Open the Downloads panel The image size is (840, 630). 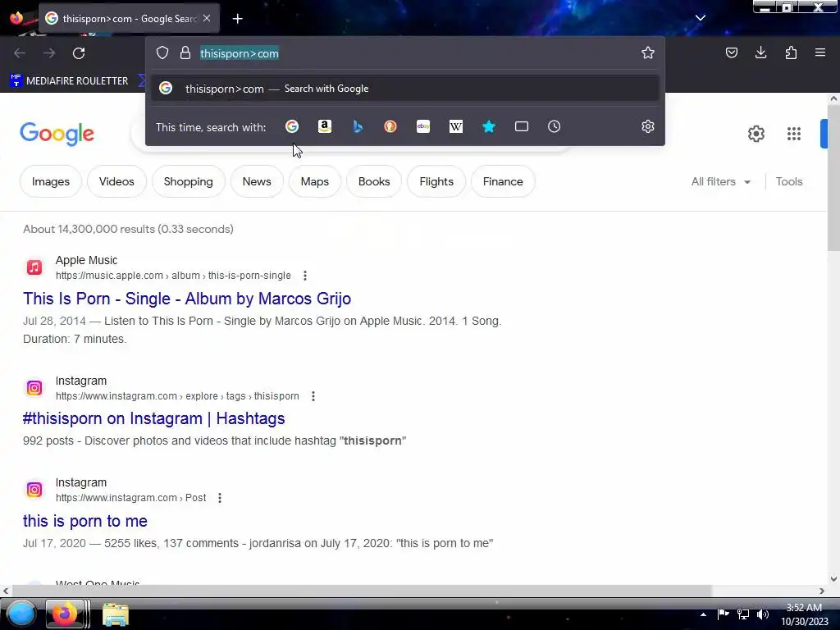760,52
